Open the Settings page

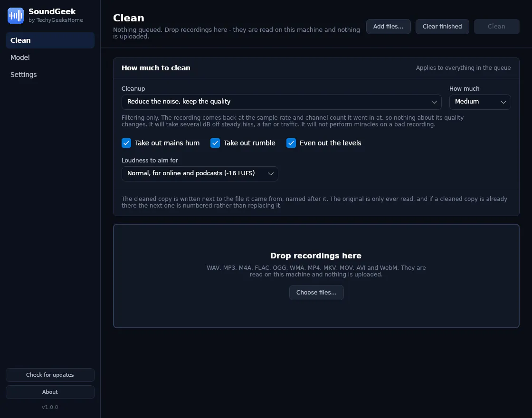point(50,75)
